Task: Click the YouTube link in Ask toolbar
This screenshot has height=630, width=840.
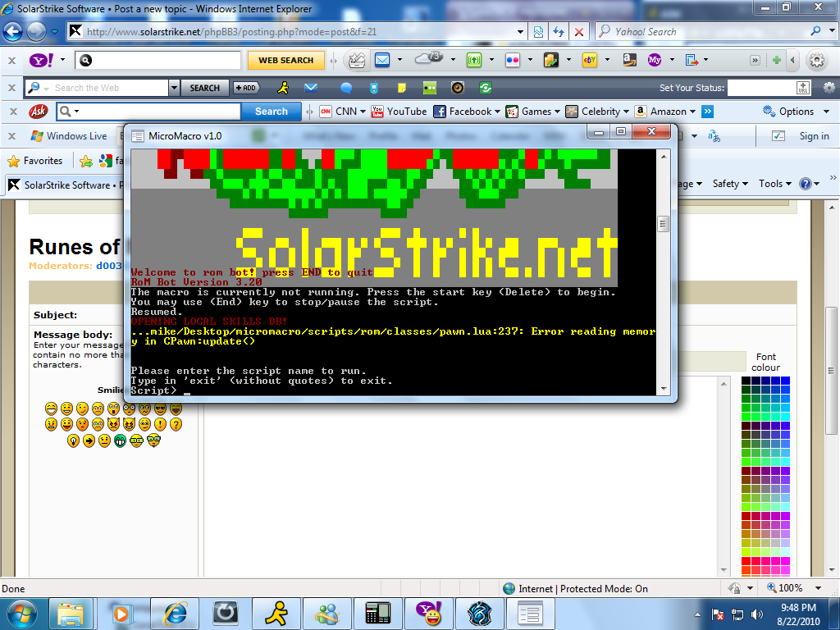Action: click(x=399, y=112)
